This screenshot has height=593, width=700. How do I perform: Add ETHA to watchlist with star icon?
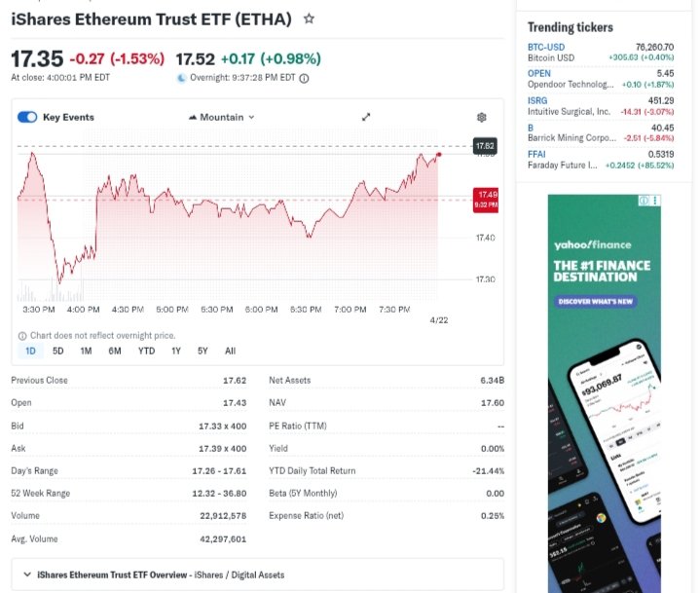309,19
